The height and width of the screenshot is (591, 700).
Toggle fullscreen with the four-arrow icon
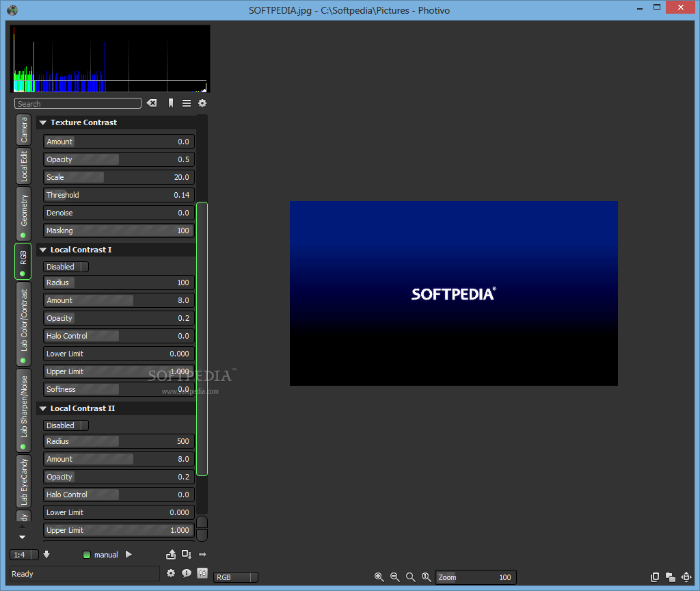[686, 577]
